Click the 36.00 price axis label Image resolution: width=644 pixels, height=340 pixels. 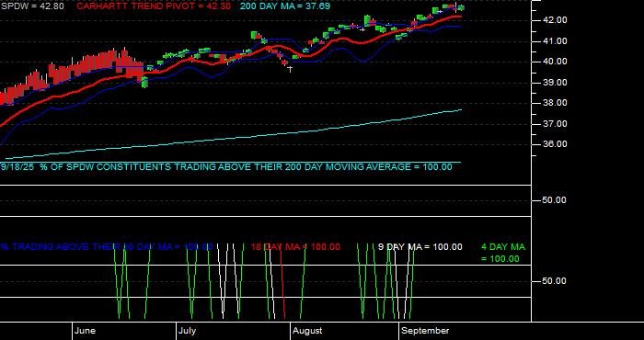pyautogui.click(x=555, y=144)
